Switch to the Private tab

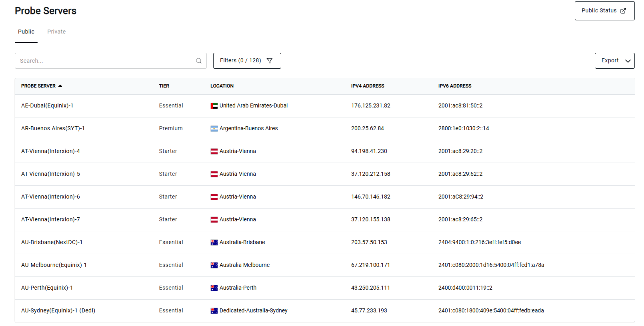point(56,32)
